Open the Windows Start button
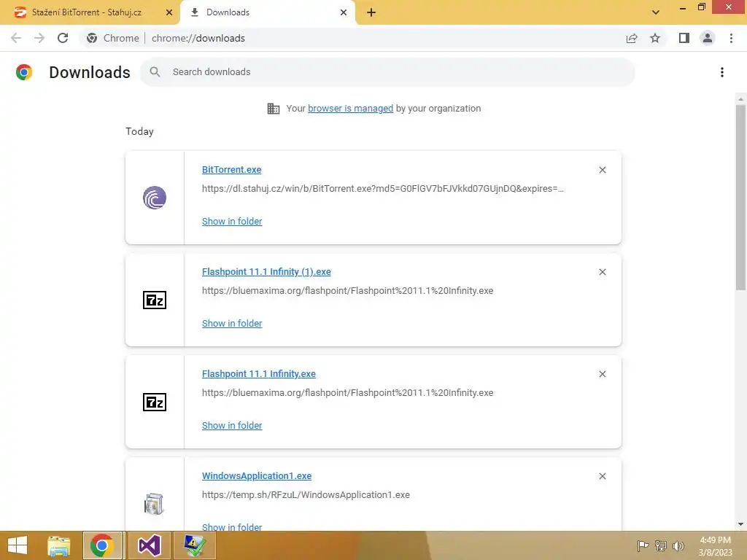 pos(18,545)
